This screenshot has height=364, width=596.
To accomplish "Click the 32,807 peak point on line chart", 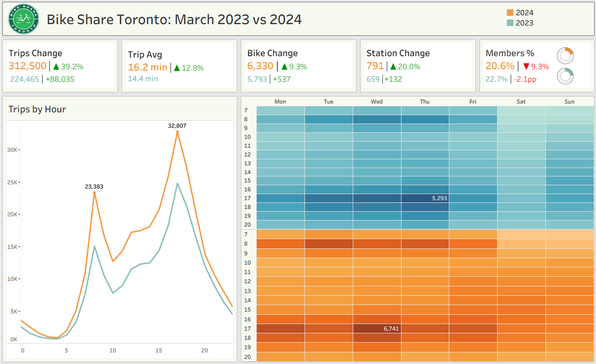I will [x=177, y=132].
